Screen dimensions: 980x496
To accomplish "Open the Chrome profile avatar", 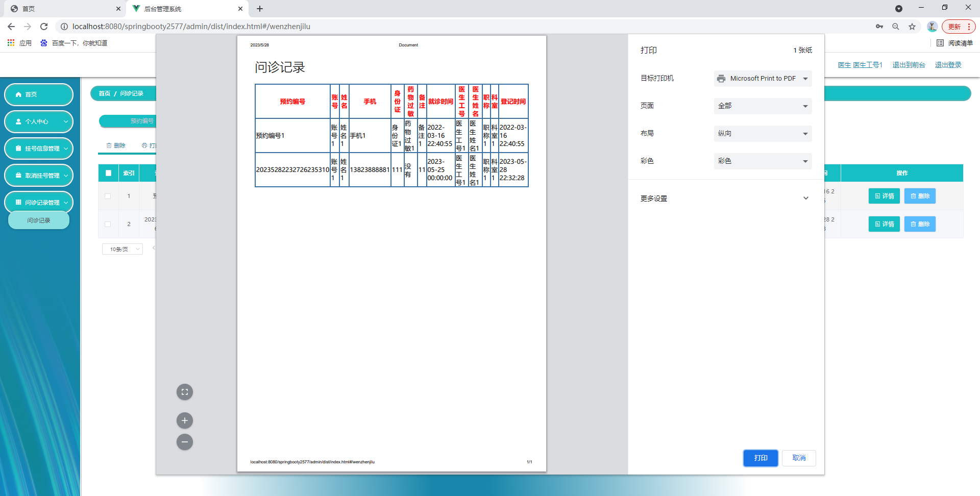I will click(932, 27).
